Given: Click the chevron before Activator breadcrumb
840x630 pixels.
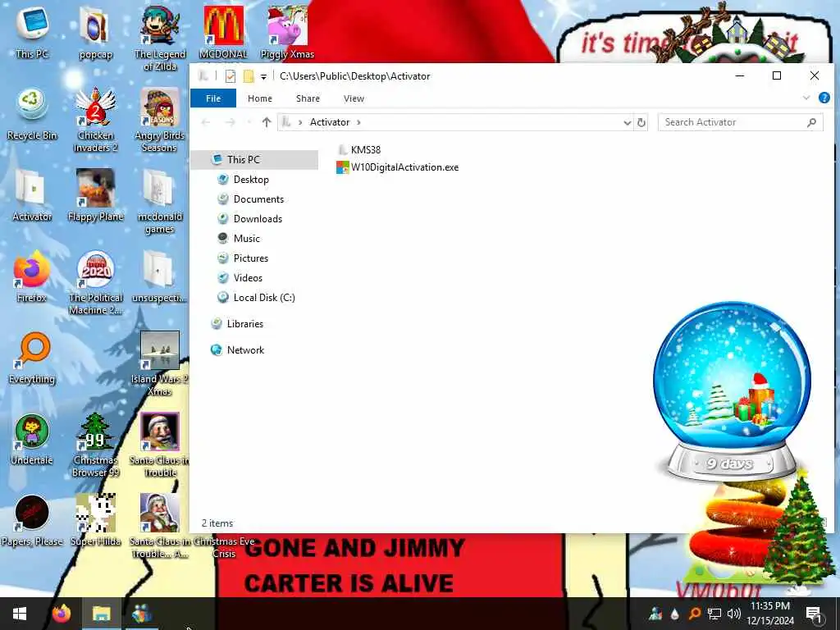Looking at the screenshot, I should coord(300,123).
